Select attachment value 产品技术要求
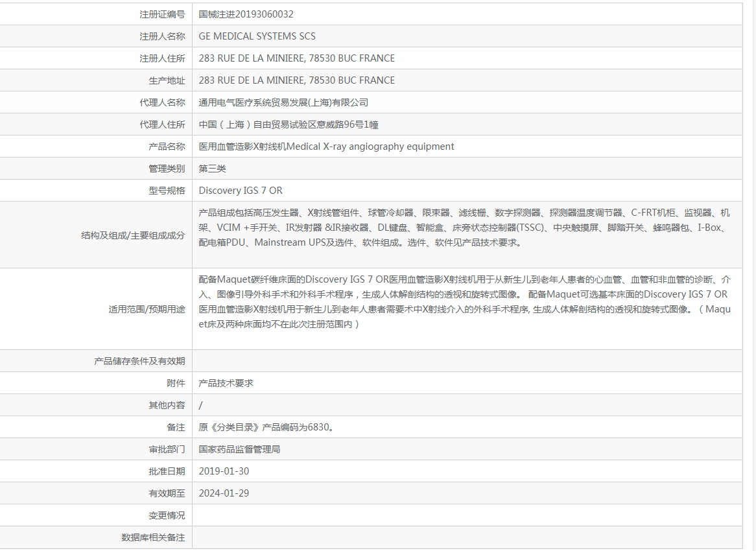 (226, 383)
